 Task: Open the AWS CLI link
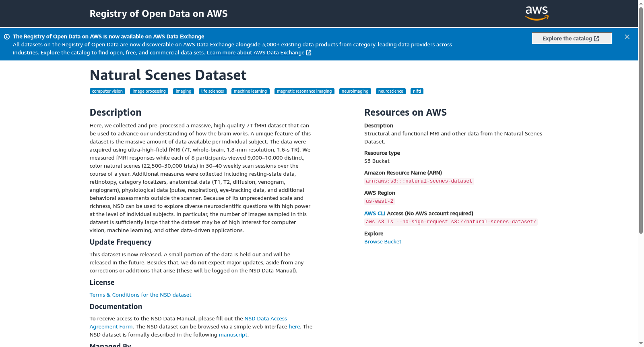375,213
